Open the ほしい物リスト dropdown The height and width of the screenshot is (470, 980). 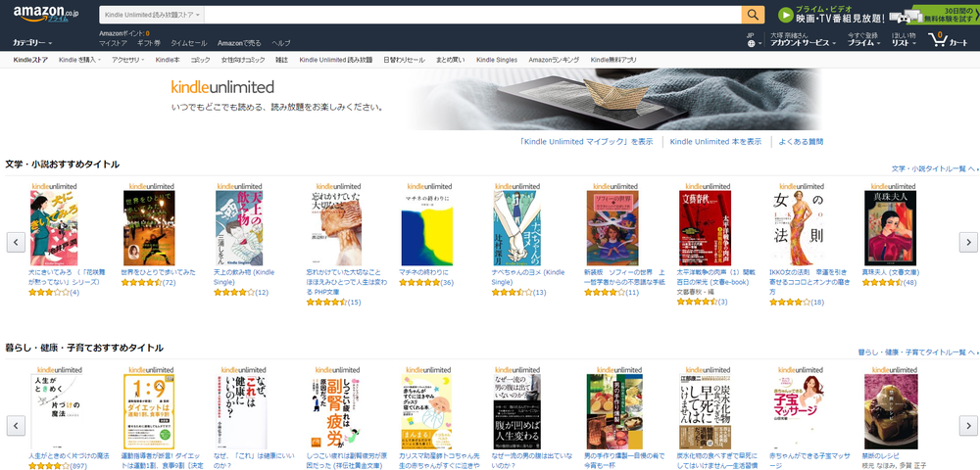(904, 40)
